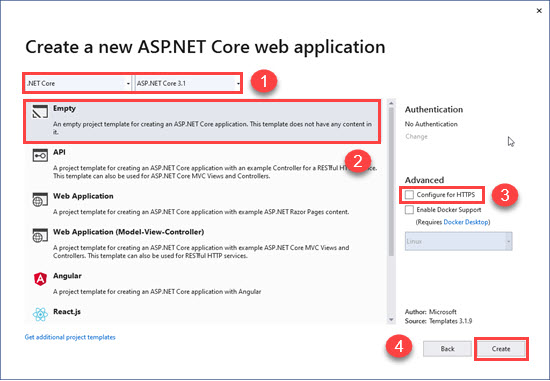The image size is (550, 381).
Task: Enable the Configure for HTTPS checkbox
Action: click(409, 195)
